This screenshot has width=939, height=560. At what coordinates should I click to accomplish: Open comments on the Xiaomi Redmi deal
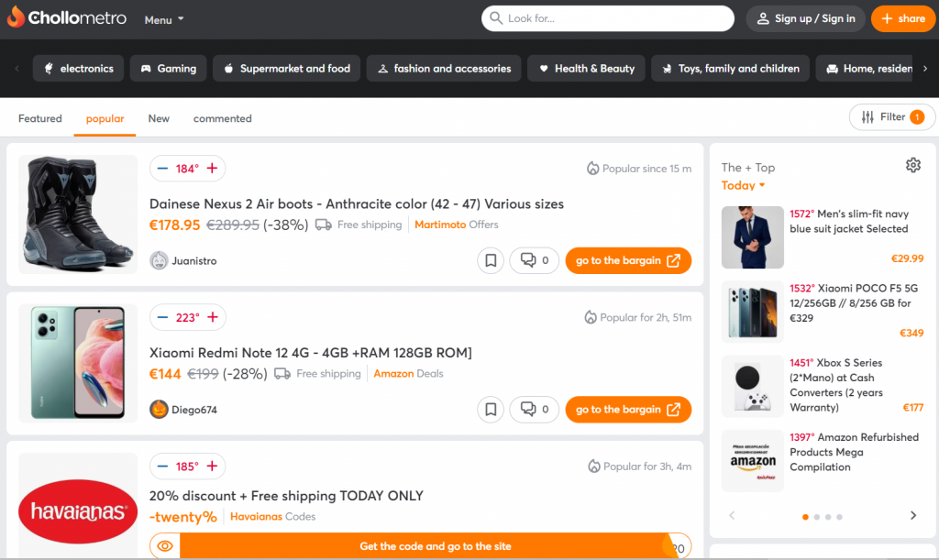(535, 410)
